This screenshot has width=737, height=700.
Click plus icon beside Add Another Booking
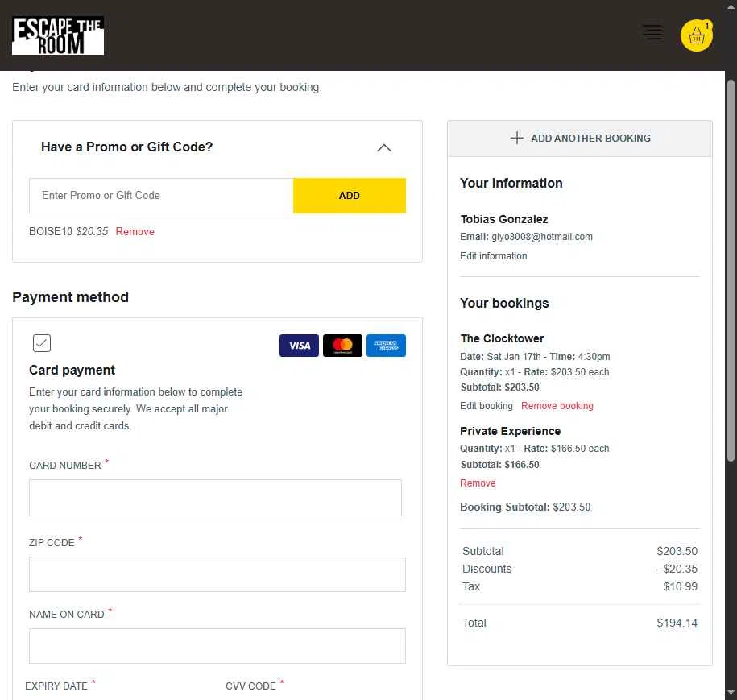pyautogui.click(x=517, y=138)
